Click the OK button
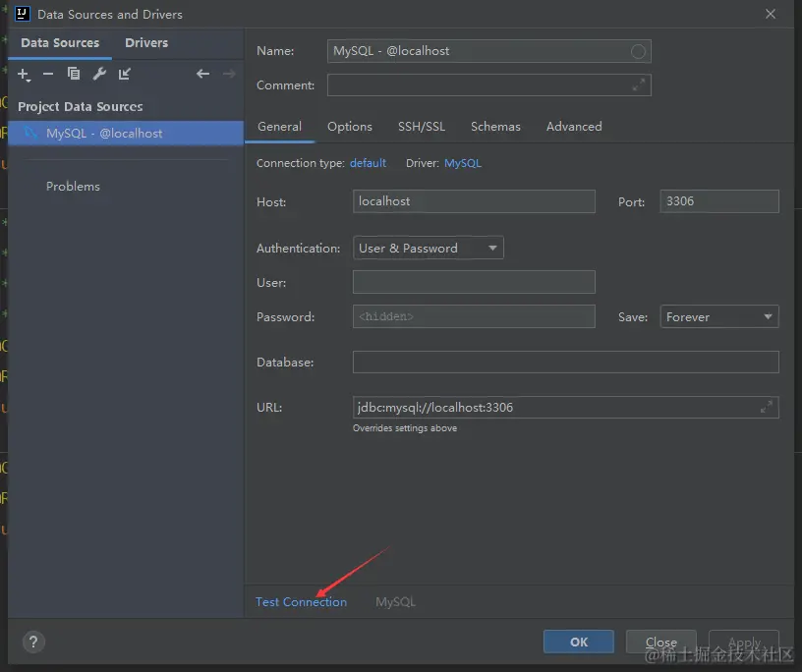The image size is (802, 672). (579, 642)
